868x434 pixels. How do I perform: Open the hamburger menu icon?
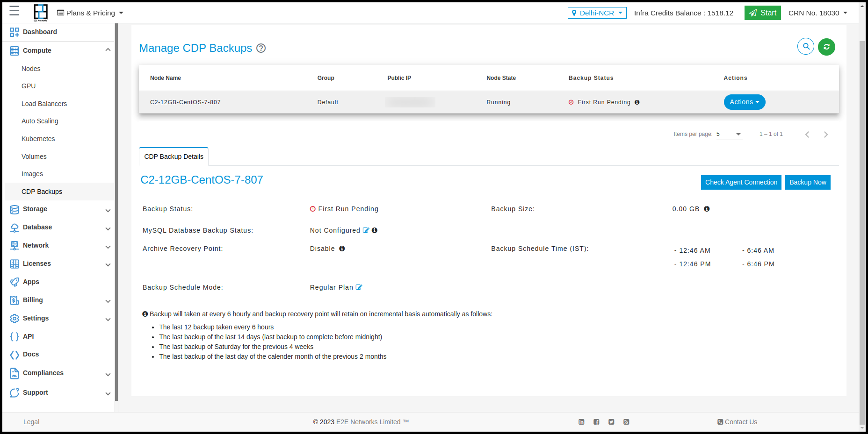[x=14, y=11]
